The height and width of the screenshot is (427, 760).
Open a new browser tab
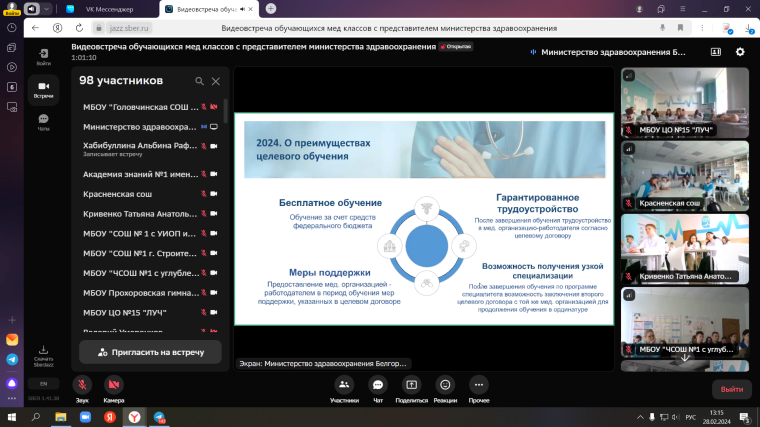click(271, 9)
